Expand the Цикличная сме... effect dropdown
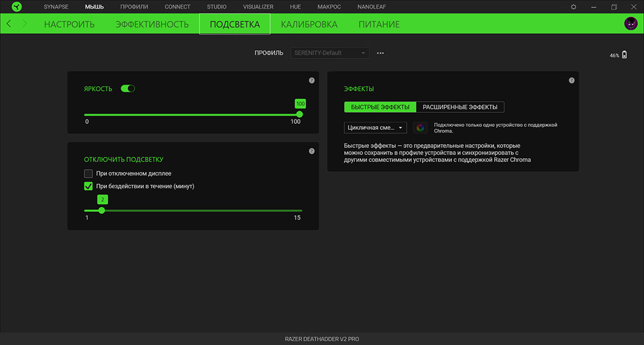644x345 pixels. [375, 127]
